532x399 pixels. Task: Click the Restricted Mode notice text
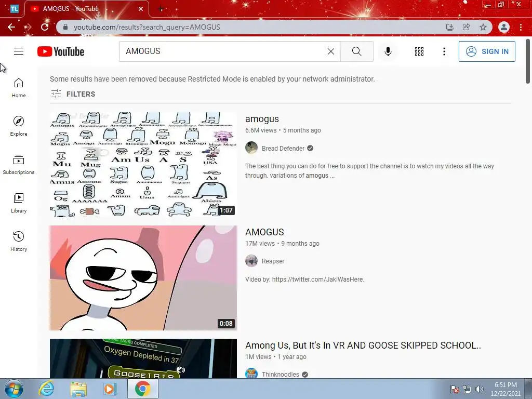212,79
